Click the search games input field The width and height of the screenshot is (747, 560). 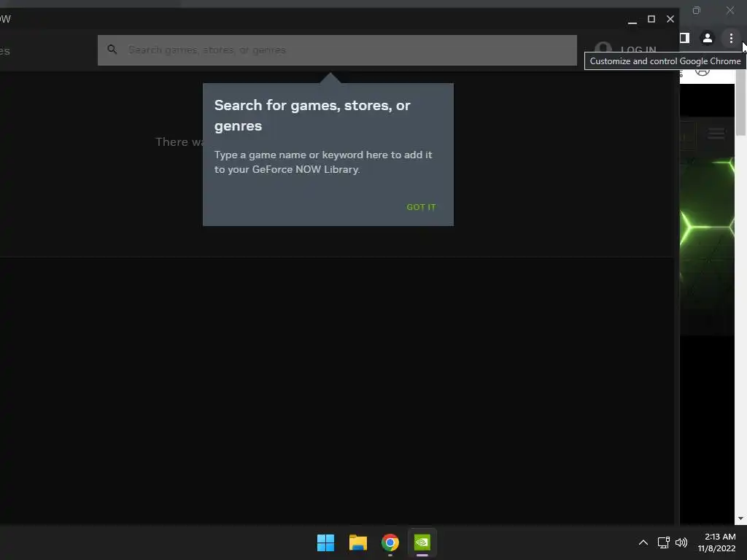click(x=337, y=50)
